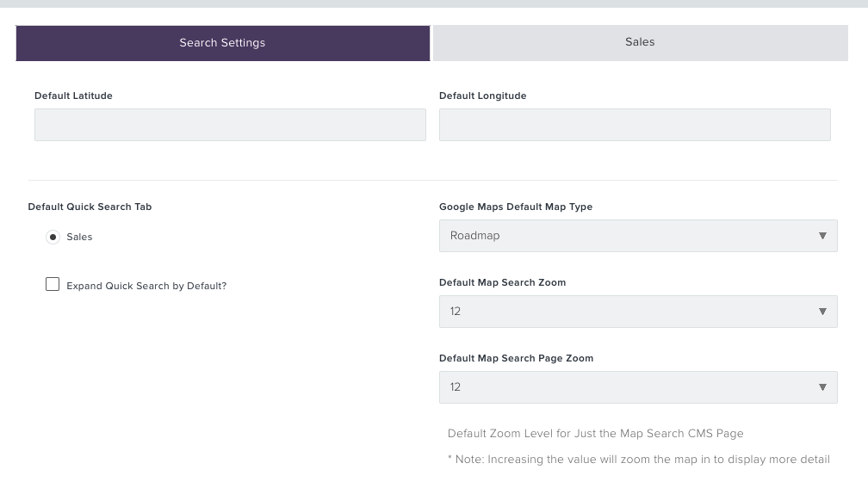Select the Sales radio button
Screen dimensions: 868x488
[53, 237]
